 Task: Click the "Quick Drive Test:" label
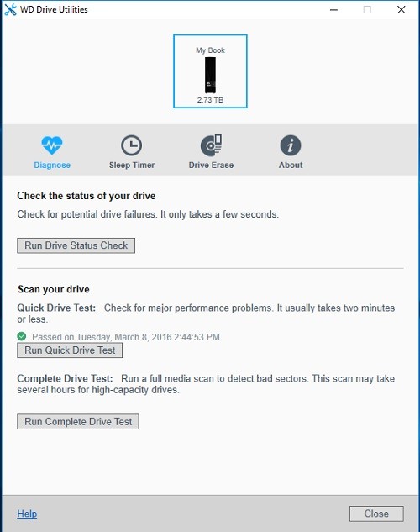pos(56,308)
